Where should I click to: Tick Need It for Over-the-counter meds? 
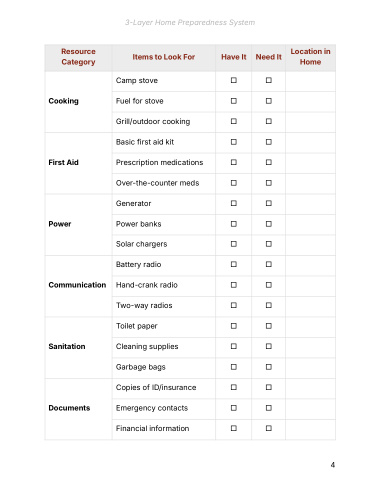tap(269, 183)
